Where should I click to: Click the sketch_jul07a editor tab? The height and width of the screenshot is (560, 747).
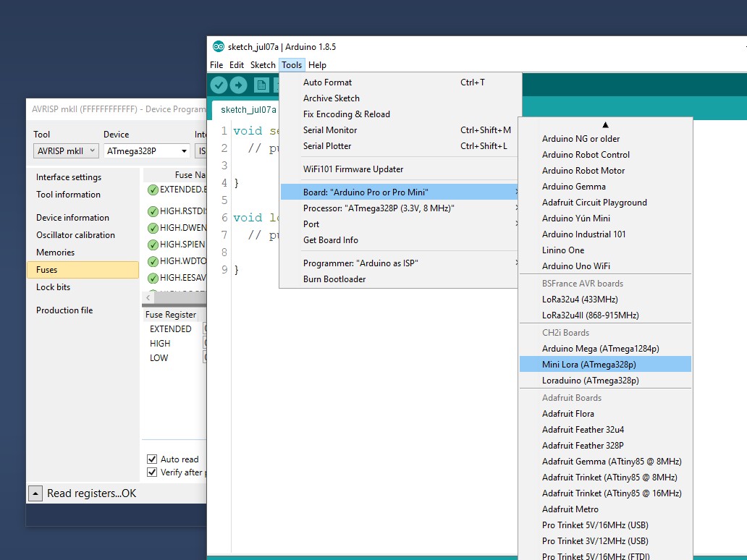(248, 110)
